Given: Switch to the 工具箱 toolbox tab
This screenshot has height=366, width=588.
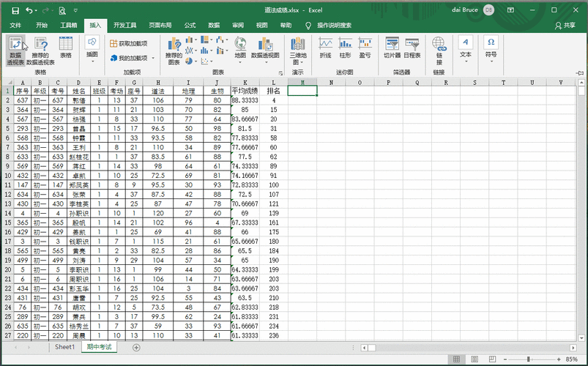Looking at the screenshot, I should coord(69,25).
